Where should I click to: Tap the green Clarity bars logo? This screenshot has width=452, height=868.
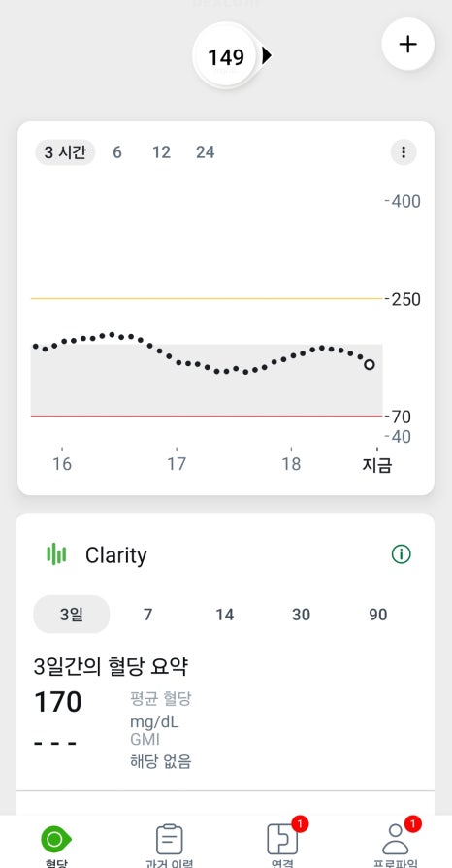point(56,554)
